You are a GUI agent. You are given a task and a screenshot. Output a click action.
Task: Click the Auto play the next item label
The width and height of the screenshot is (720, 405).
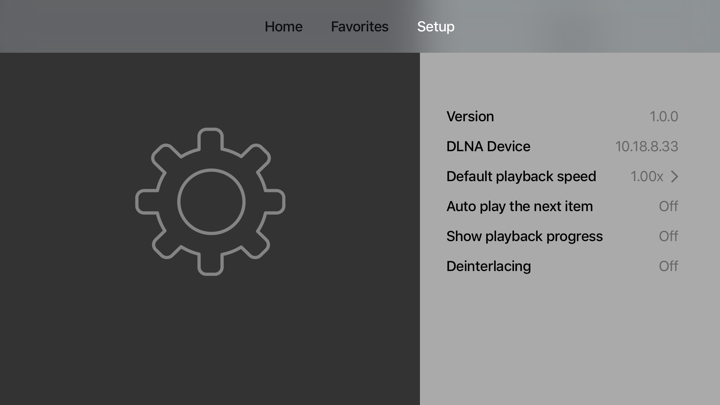point(519,206)
